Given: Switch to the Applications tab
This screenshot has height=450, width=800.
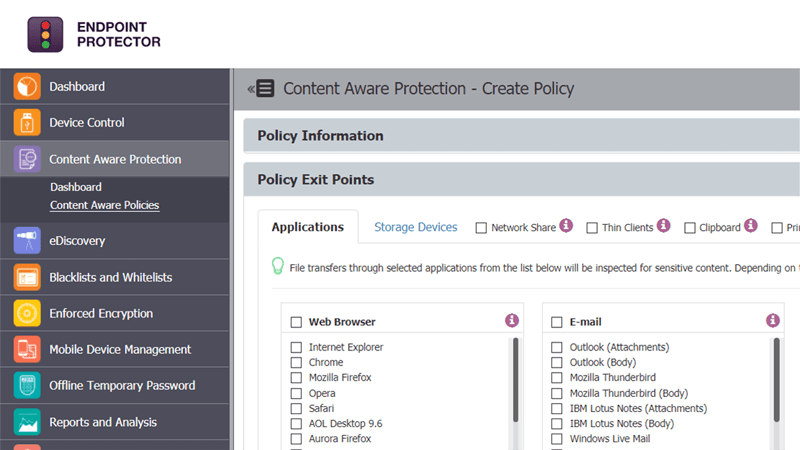Looking at the screenshot, I should point(308,227).
